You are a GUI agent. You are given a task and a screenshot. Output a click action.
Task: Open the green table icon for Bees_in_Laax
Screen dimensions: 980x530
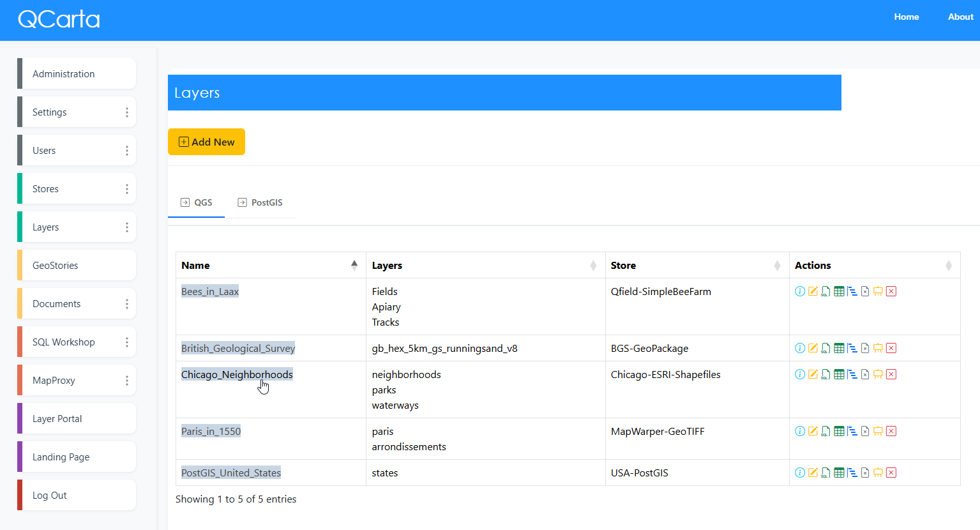click(839, 291)
